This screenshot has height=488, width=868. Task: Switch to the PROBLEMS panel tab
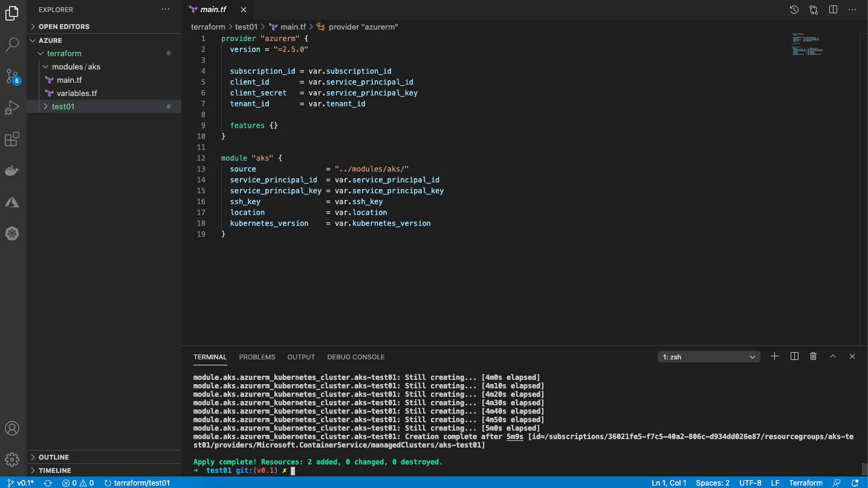click(257, 357)
